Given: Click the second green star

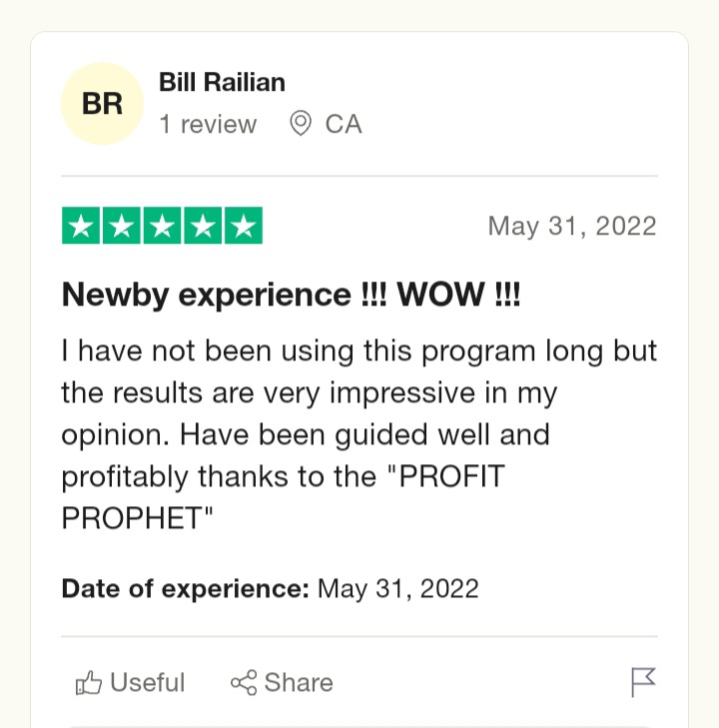Looking at the screenshot, I should pos(121,226).
